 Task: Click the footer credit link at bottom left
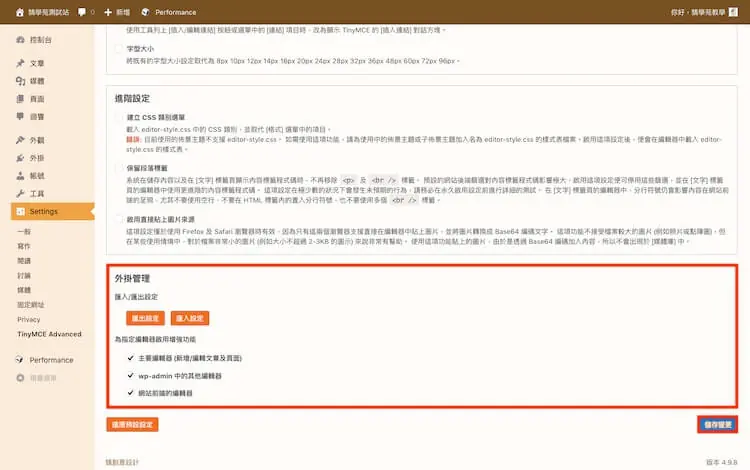pos(122,462)
